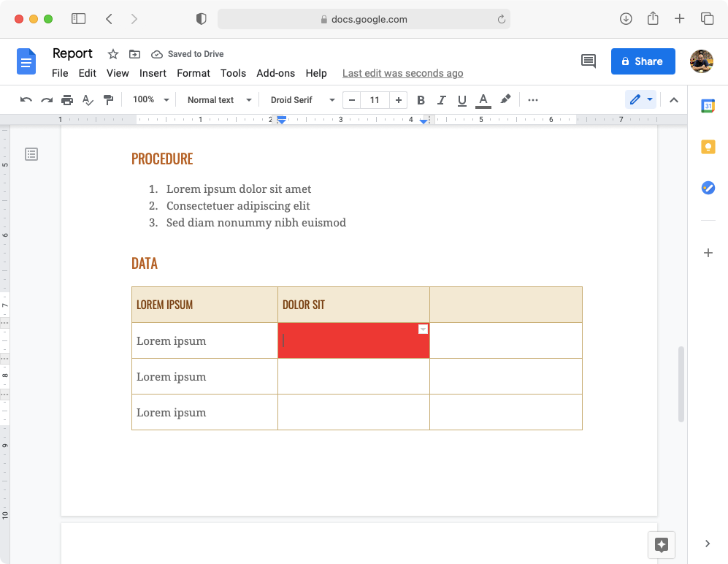Open the comment history
The image size is (728, 564).
pos(589,61)
